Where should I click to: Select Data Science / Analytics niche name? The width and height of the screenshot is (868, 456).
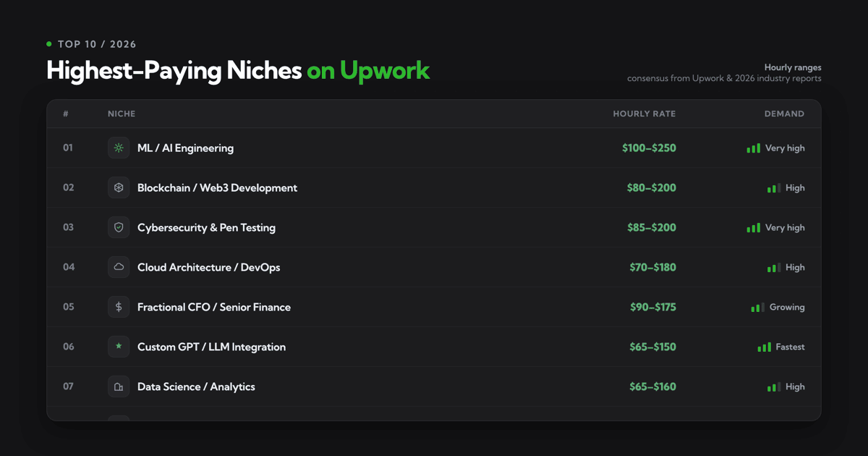coord(196,387)
